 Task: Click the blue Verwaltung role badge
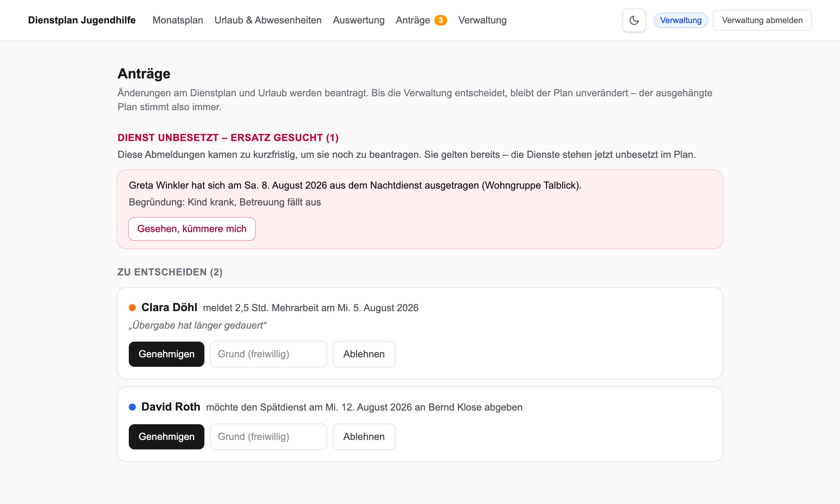[x=681, y=20]
